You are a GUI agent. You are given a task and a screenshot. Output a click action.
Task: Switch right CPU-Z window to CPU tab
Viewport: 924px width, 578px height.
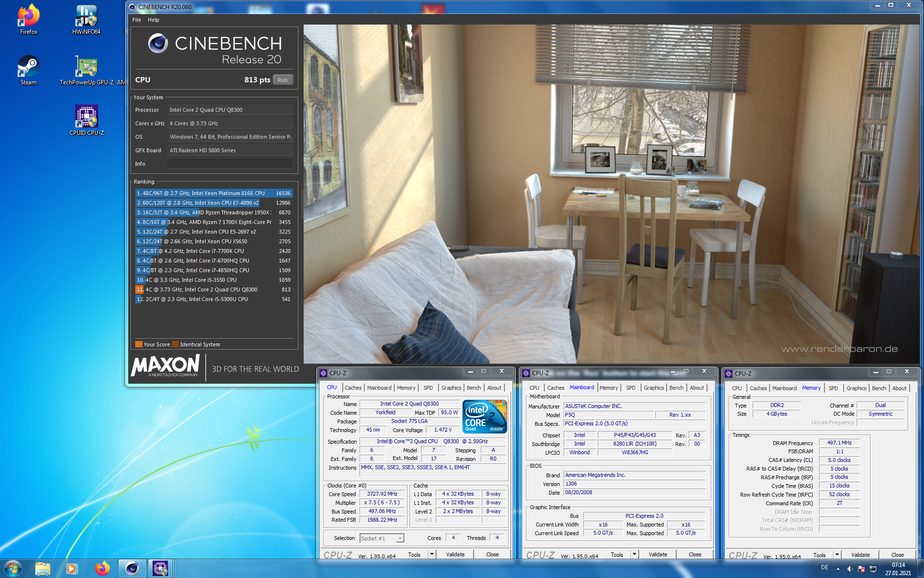click(x=737, y=388)
